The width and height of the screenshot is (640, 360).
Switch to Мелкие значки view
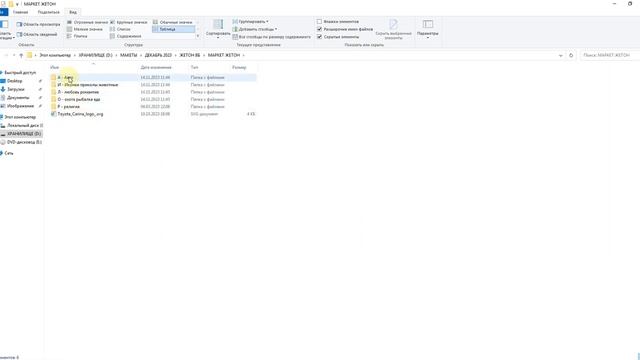click(x=84, y=29)
